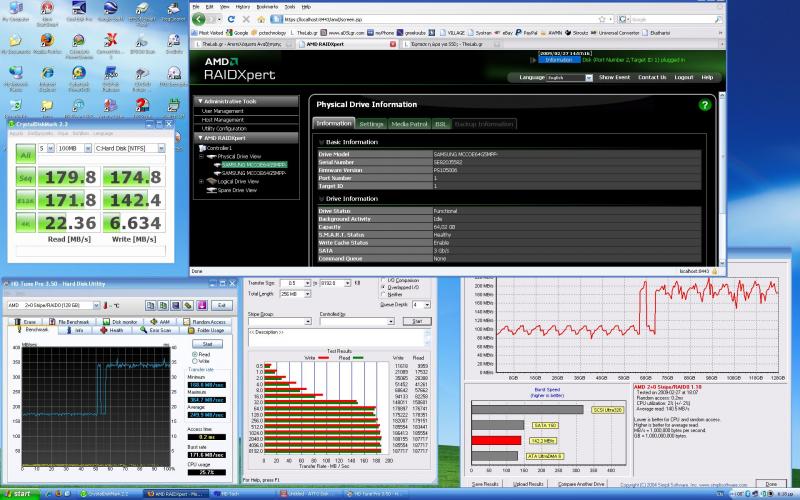800x500 pixels.
Task: Open Firefox History menu
Action: pos(243,7)
